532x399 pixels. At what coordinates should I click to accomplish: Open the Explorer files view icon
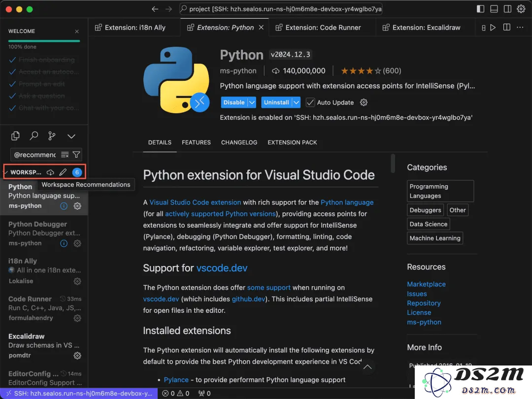(15, 136)
